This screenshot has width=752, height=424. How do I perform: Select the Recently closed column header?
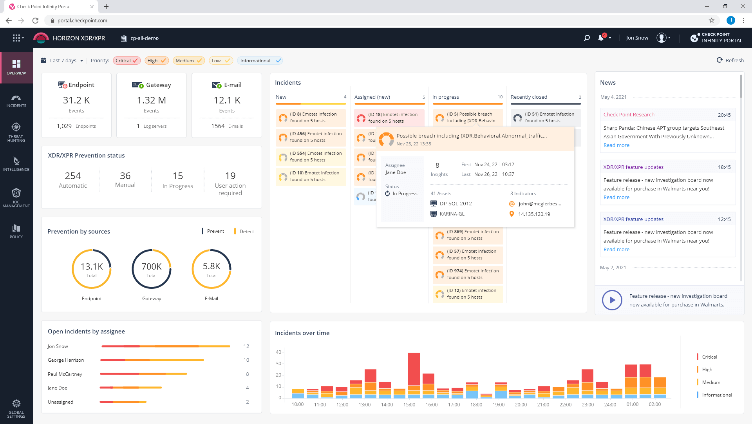tap(546, 97)
